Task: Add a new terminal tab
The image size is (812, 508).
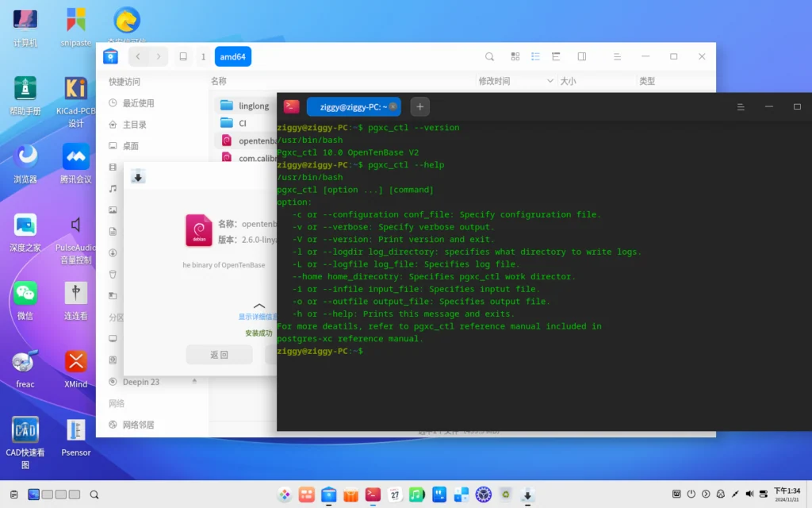Action: tap(420, 107)
